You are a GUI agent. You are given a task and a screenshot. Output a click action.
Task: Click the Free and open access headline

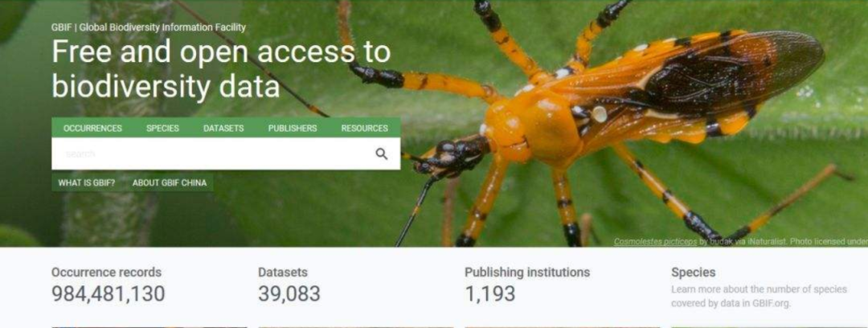[222, 69]
